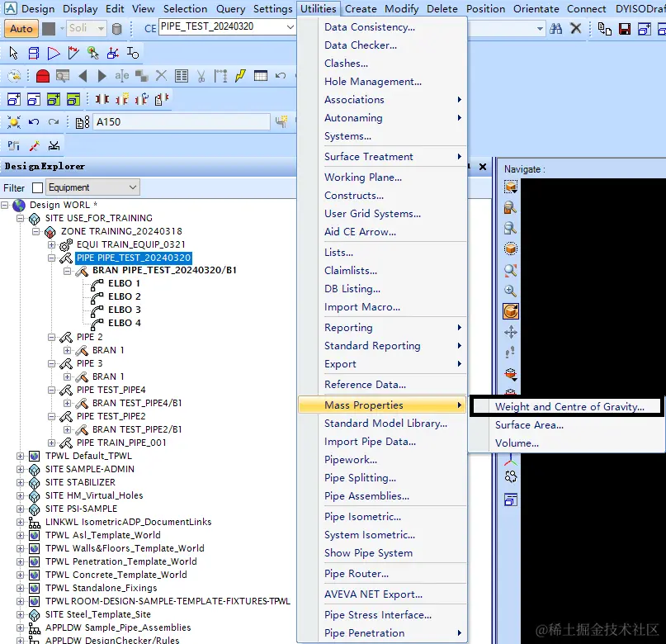Screen dimensions: 666x644
Task: Expand the PIPE TRAIN_PIPE_001 node
Action: tap(52, 443)
